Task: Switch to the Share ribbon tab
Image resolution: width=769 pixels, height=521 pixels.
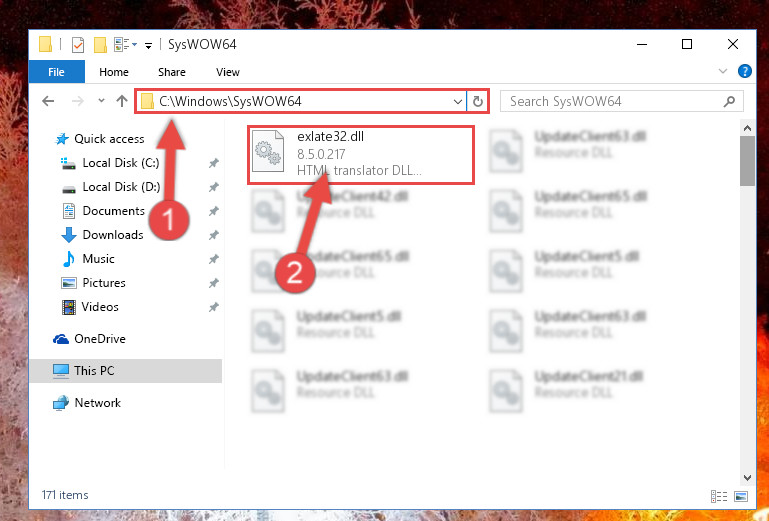Action: point(172,72)
